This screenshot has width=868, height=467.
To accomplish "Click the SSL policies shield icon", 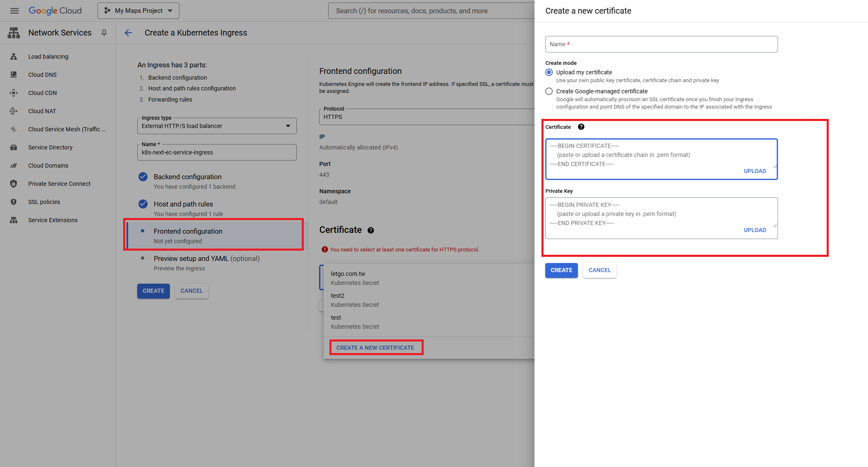I will [14, 202].
